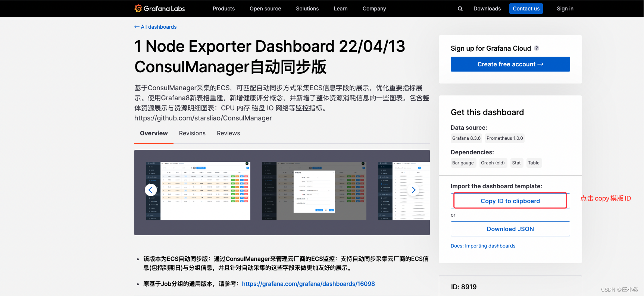Open the first dashboard screenshot thumbnail
Screen dimensions: 644x296
198,191
